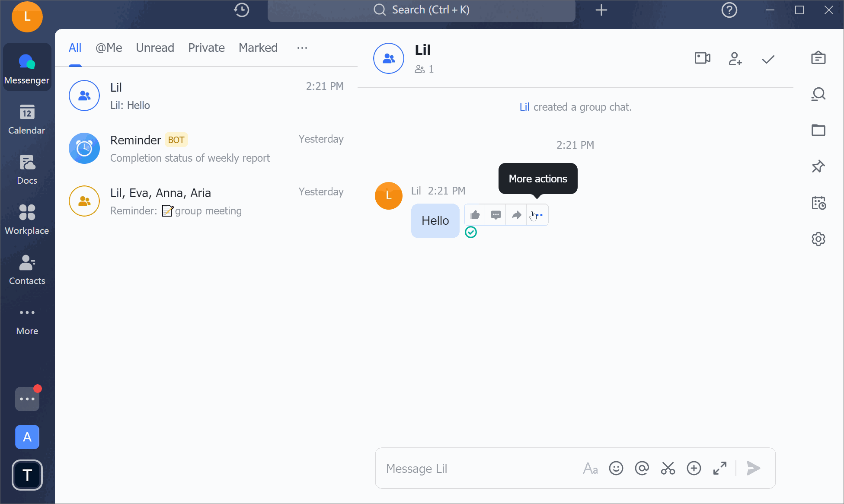Switch to the Unread tab

point(155,48)
